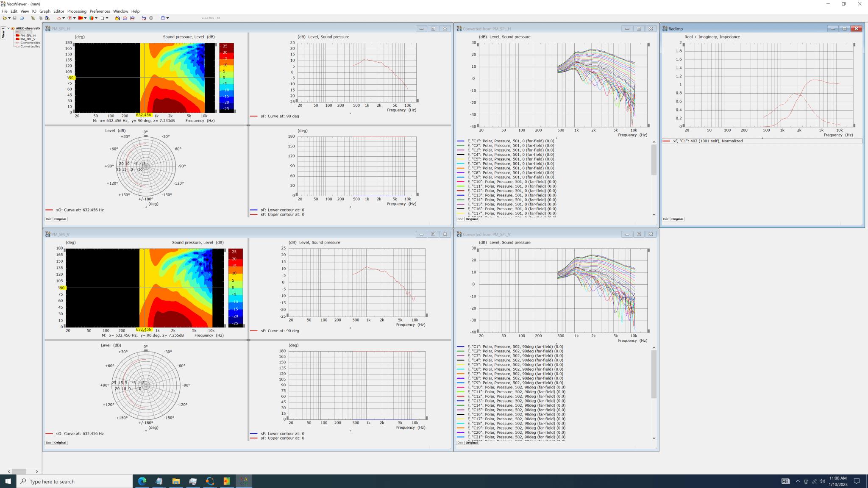The width and height of the screenshot is (868, 488).
Task: Open dropdown arrow next to curve graph icon
Action: tap(64, 18)
